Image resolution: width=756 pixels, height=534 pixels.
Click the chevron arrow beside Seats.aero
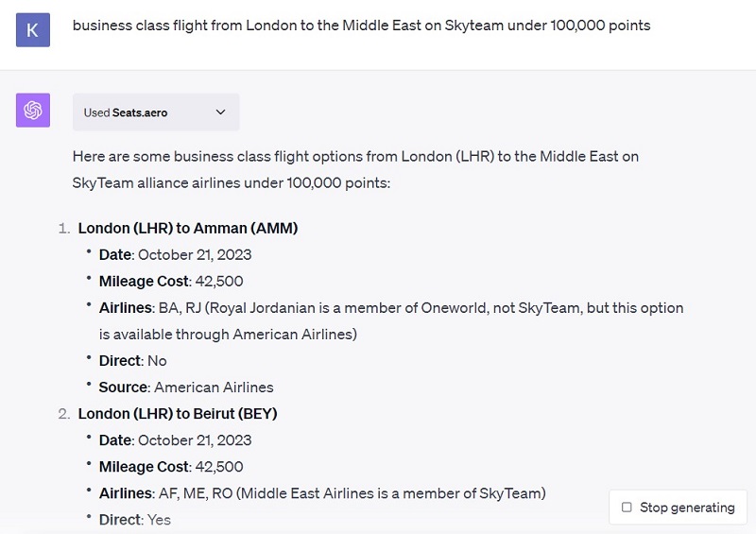tap(220, 112)
